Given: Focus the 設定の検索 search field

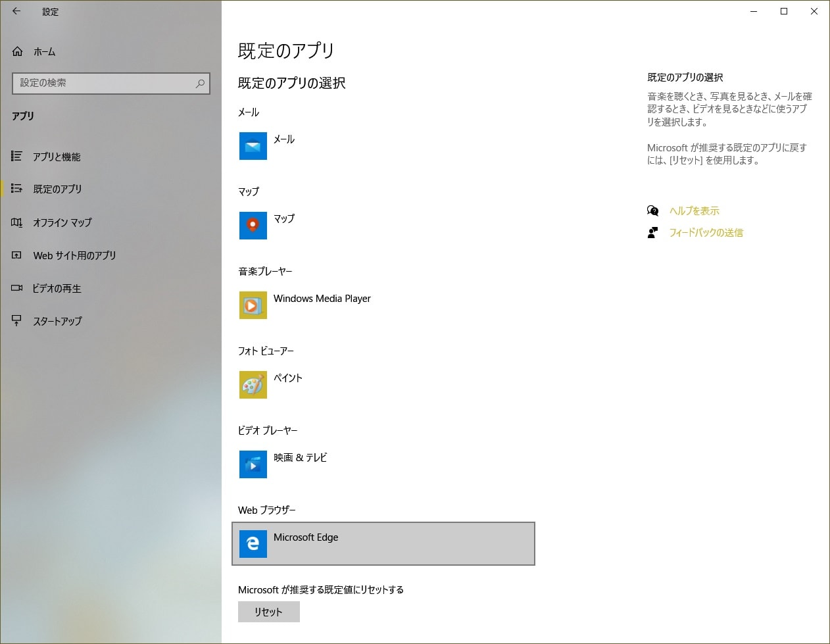Looking at the screenshot, I should tap(111, 83).
